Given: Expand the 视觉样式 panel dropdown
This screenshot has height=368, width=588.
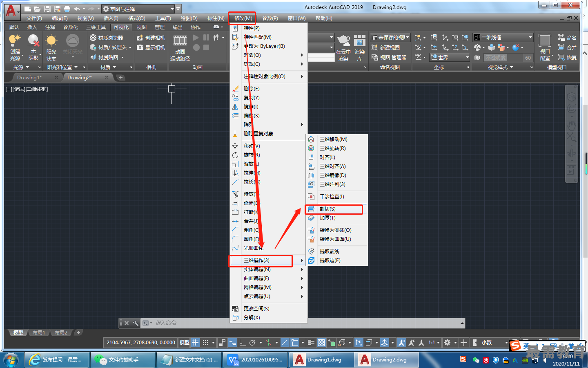Looking at the screenshot, I should point(501,67).
